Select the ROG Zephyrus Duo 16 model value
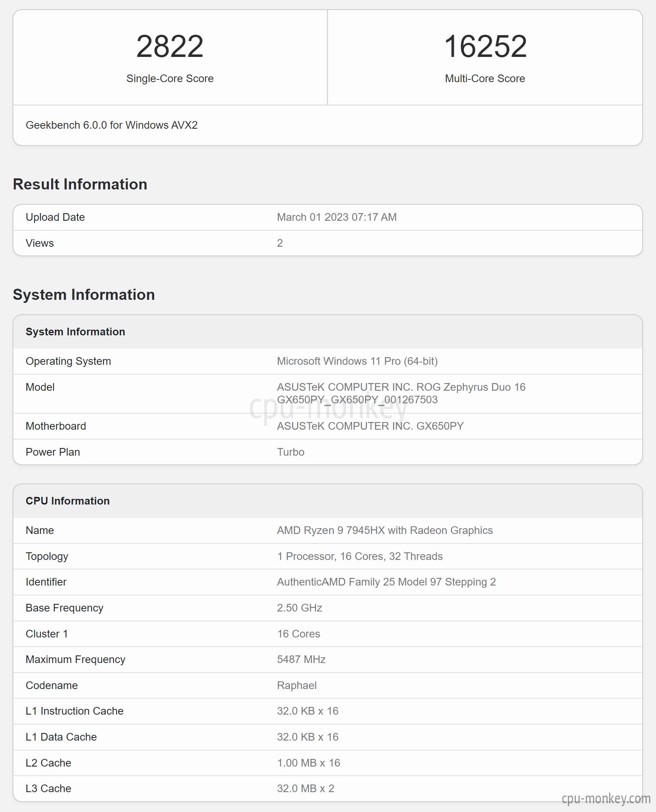Viewport: 656px width, 812px height. click(x=401, y=393)
